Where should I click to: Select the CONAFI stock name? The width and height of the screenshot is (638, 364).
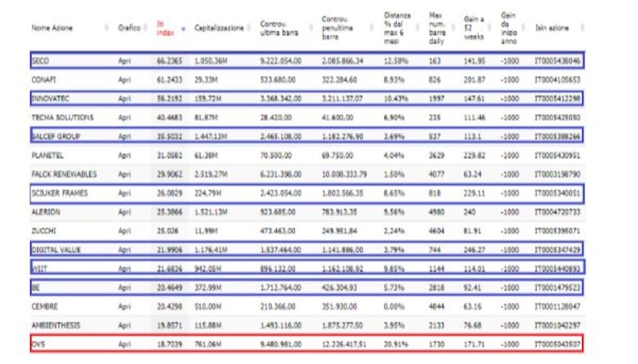click(x=44, y=80)
